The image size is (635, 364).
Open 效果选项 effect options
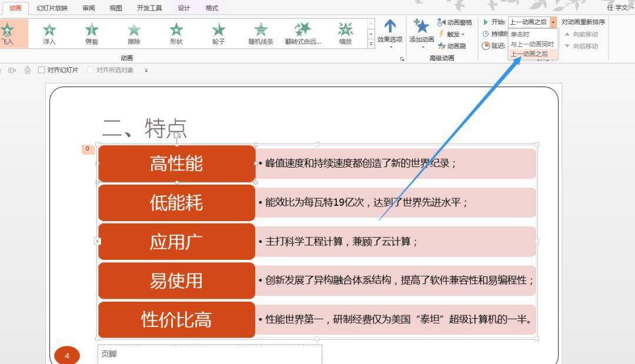point(390,34)
